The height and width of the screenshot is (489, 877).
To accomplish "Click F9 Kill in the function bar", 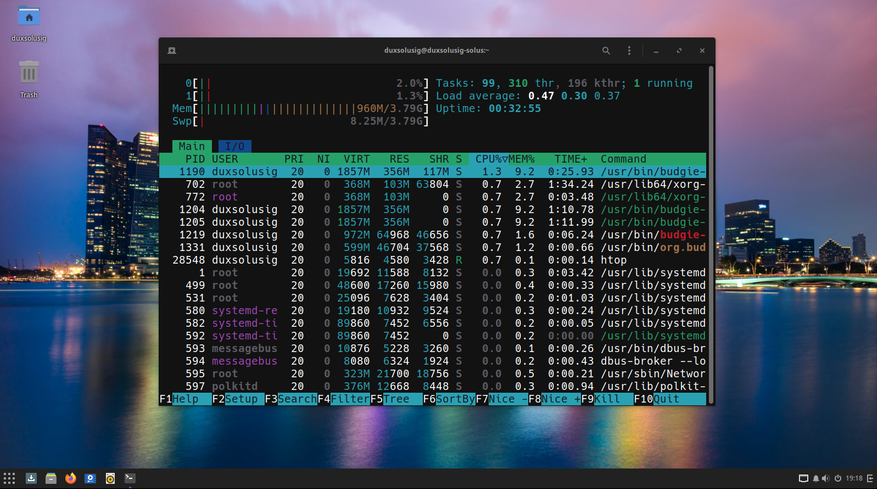I will tap(607, 399).
